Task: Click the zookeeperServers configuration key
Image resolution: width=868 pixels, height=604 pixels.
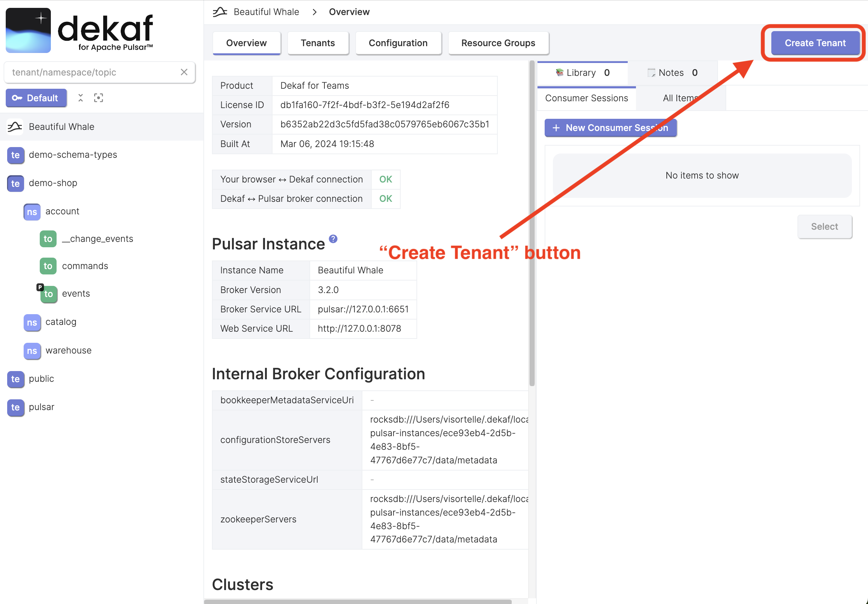Action: [258, 520]
